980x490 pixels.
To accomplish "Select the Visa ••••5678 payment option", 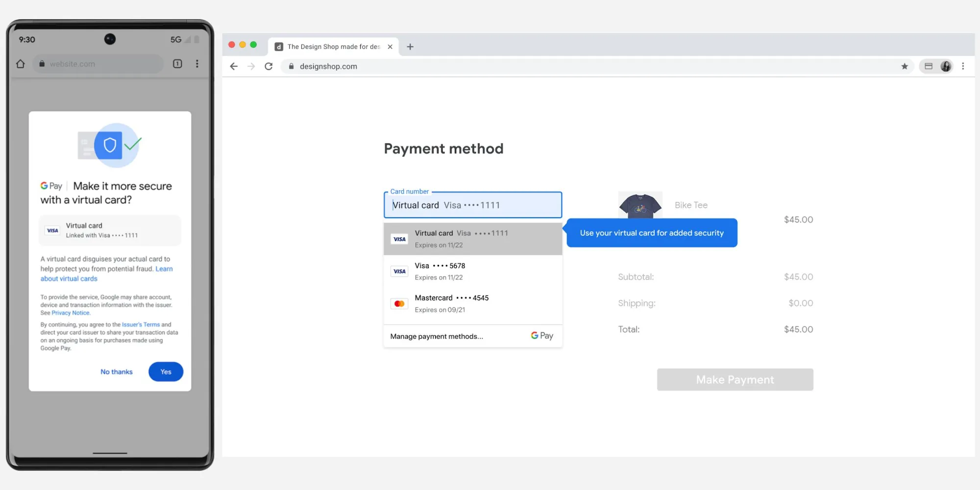I will pyautogui.click(x=440, y=271).
